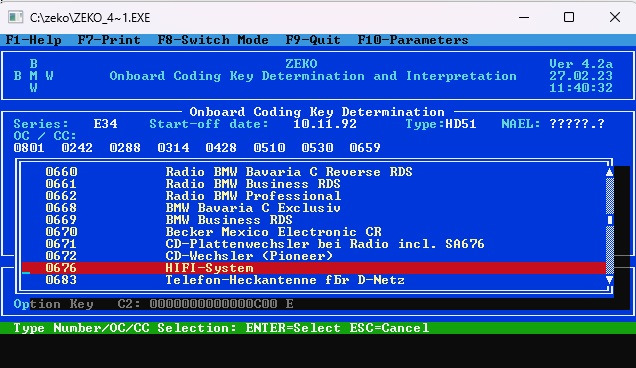The height and width of the screenshot is (368, 636).
Task: Select 0660 Radio BMW Bavaria C Reverse RDS
Action: click(314, 172)
